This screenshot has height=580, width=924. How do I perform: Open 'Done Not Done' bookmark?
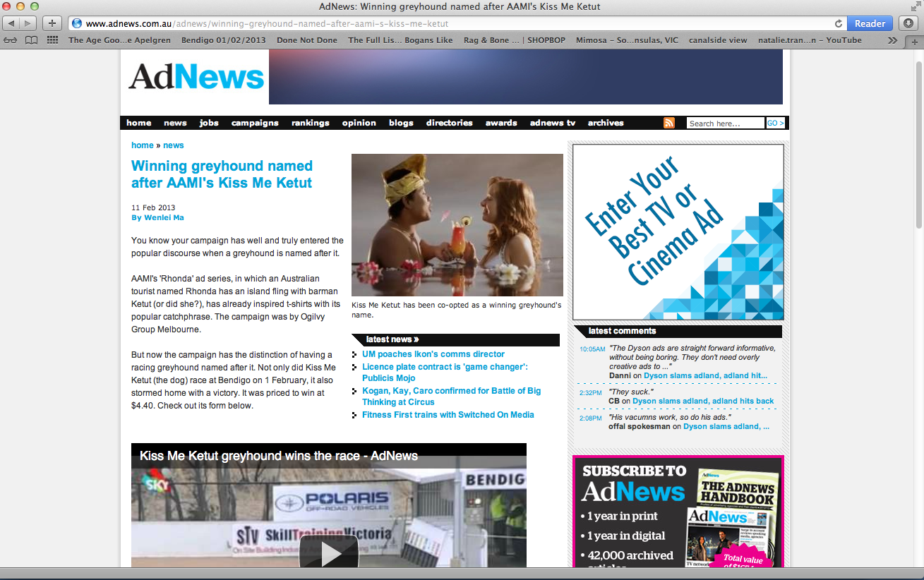307,40
